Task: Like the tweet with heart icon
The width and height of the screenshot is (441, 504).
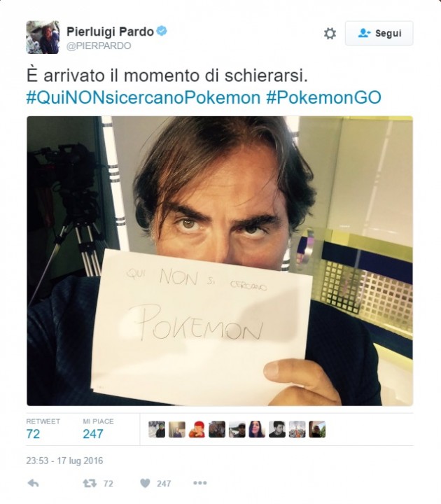Action: click(x=146, y=483)
